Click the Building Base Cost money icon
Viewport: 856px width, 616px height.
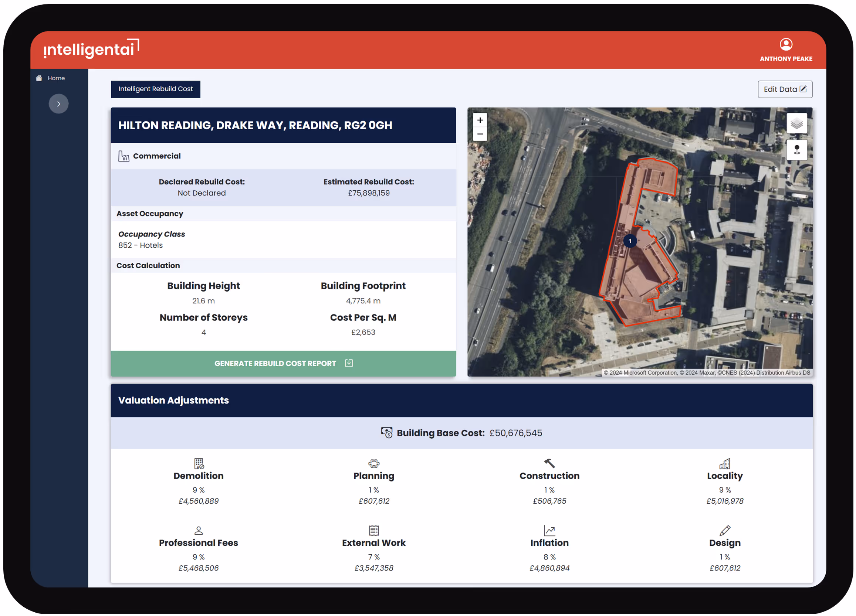[x=386, y=433]
